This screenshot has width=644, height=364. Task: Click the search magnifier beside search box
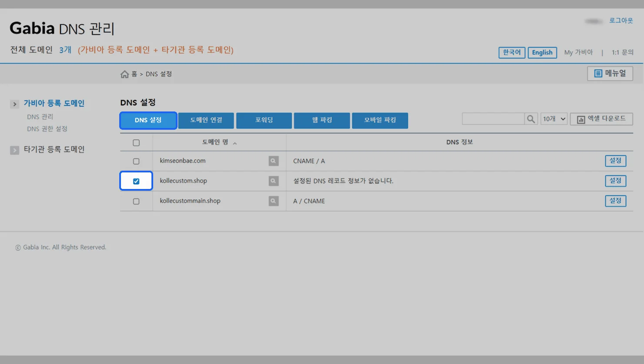[x=531, y=119]
